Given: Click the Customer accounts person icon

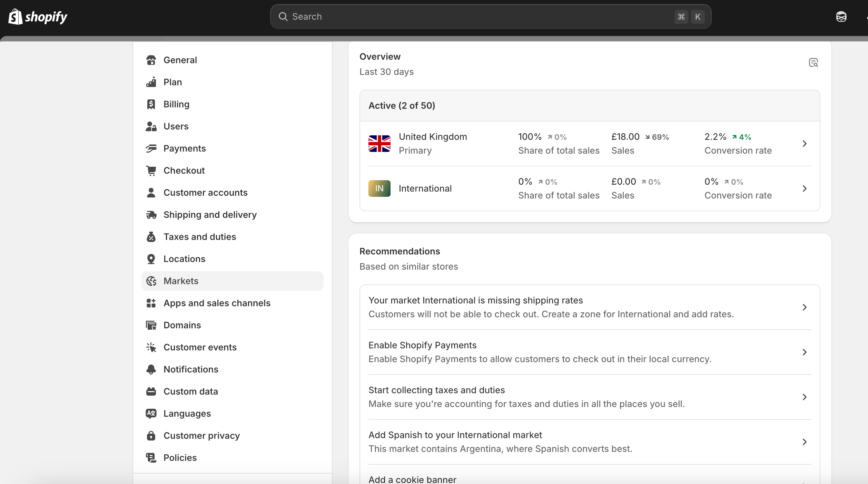Looking at the screenshot, I should tap(151, 193).
